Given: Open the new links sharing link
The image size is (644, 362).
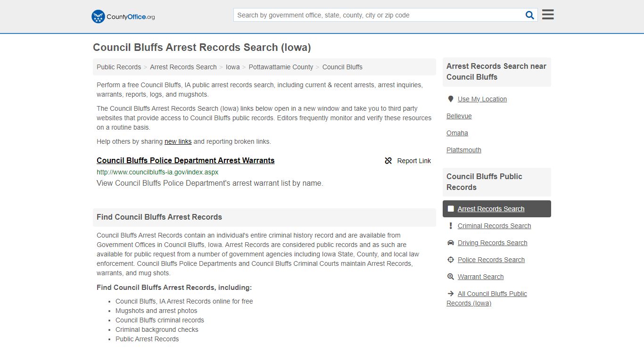Looking at the screenshot, I should (x=178, y=141).
